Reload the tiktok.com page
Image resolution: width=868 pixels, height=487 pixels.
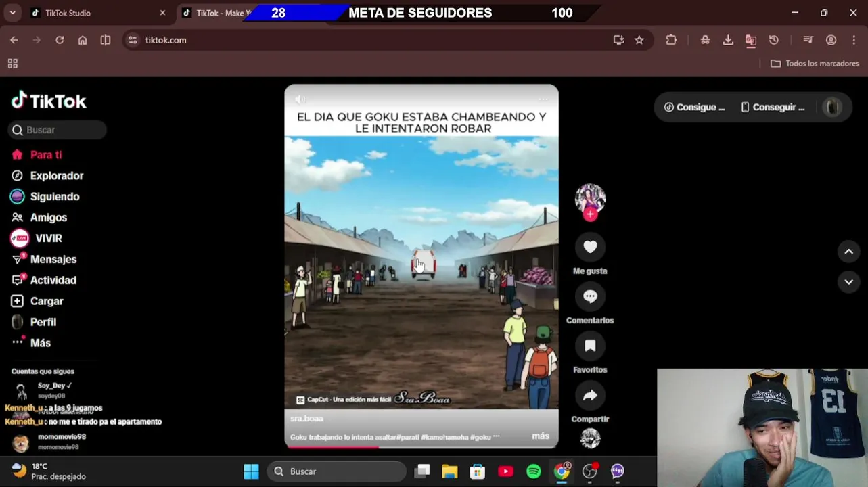click(60, 40)
